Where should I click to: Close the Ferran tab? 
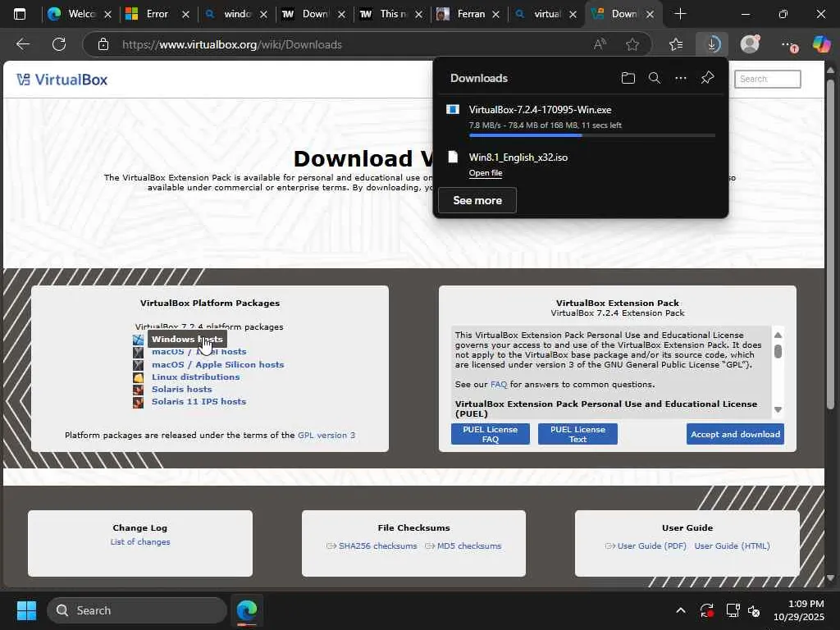(x=495, y=15)
